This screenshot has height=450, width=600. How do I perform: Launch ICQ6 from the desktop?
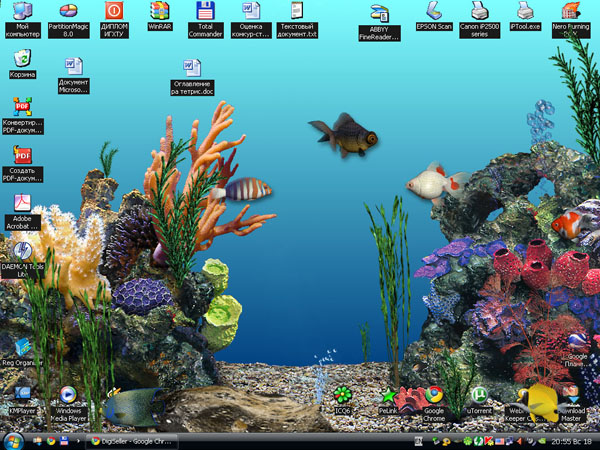343,395
